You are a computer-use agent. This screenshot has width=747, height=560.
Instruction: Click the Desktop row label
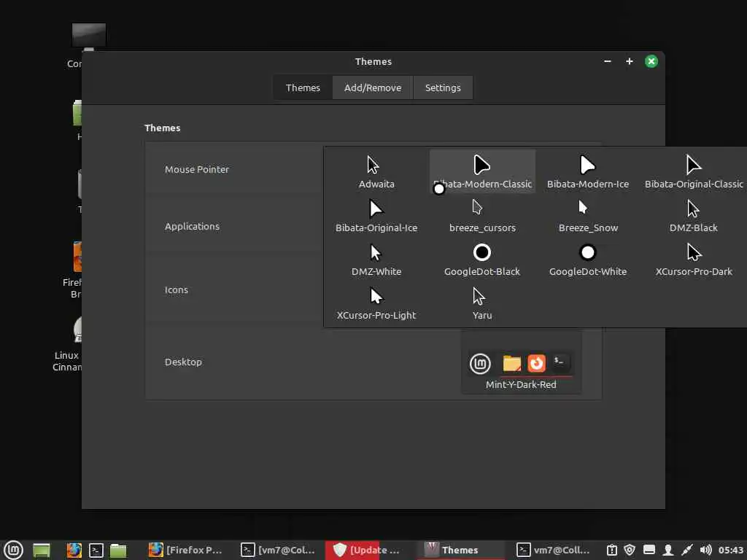tap(183, 362)
